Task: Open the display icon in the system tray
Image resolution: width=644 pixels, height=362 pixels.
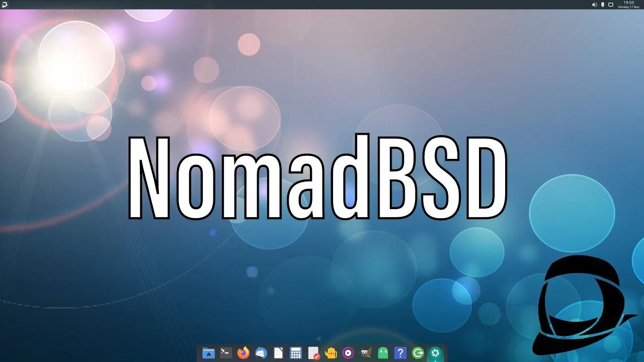Action: (x=611, y=5)
